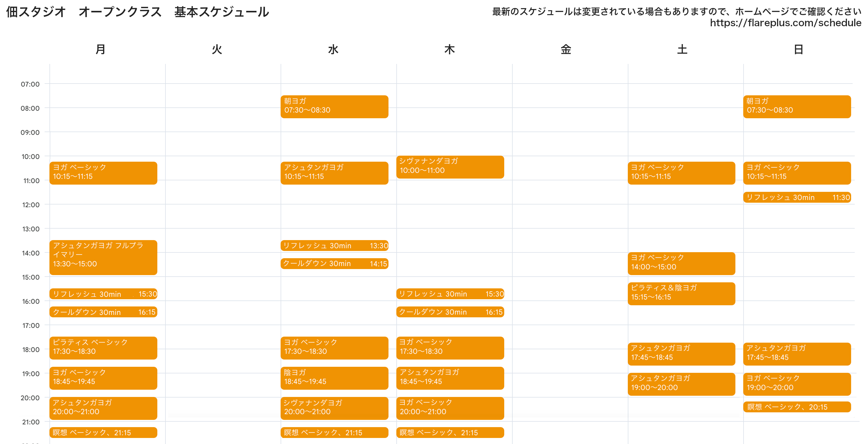Open Wednesday 陰ヨガ 18:45 class
This screenshot has width=868, height=444.
coord(334,378)
